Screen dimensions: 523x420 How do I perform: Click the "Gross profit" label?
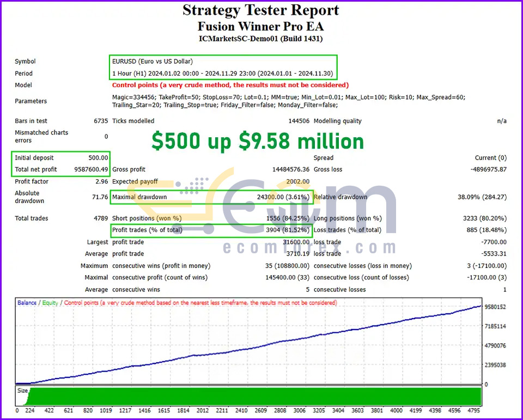[x=129, y=169]
